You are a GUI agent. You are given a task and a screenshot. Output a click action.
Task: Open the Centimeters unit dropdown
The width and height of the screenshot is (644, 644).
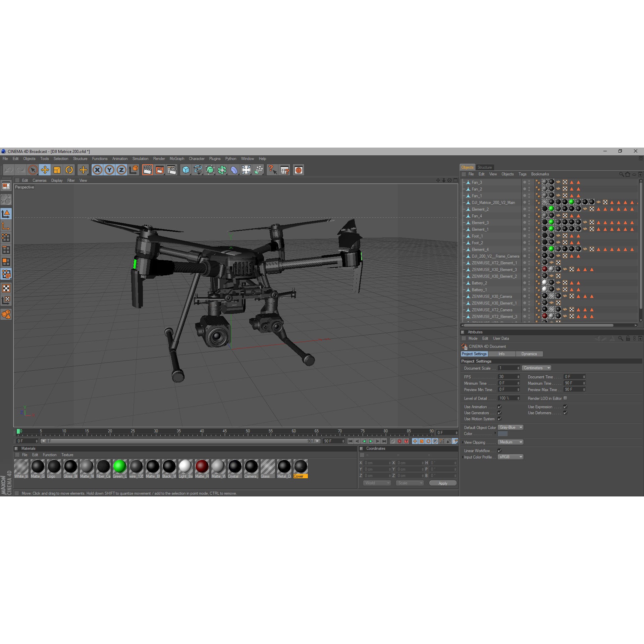(x=536, y=368)
